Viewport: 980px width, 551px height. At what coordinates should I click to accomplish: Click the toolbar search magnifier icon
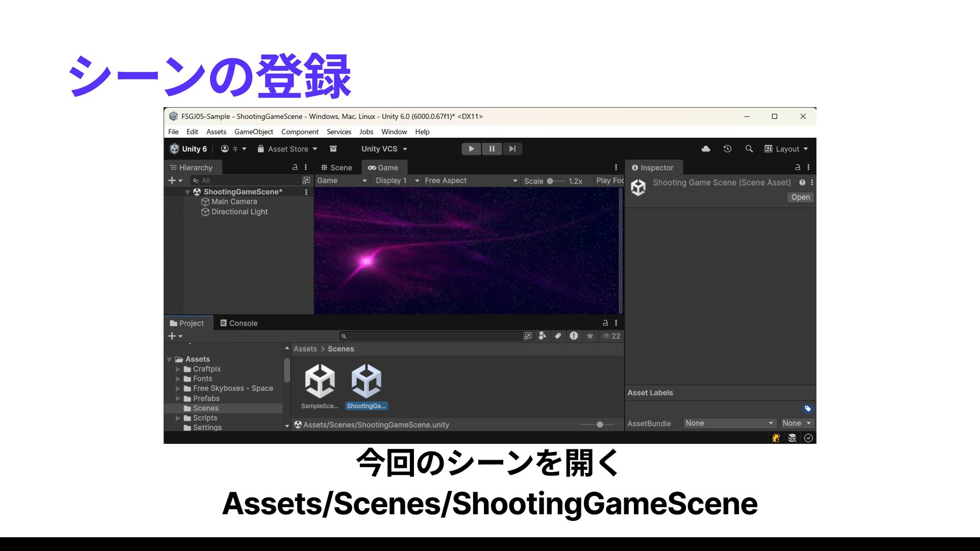749,149
